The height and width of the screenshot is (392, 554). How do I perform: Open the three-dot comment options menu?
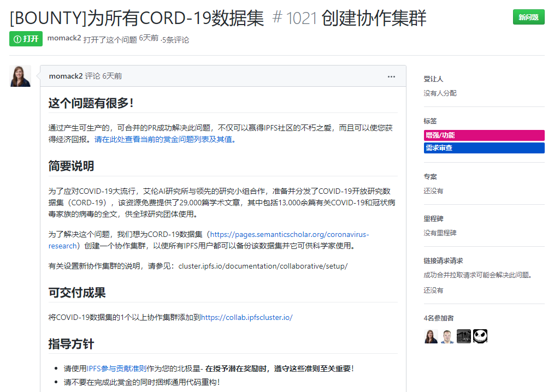click(391, 76)
